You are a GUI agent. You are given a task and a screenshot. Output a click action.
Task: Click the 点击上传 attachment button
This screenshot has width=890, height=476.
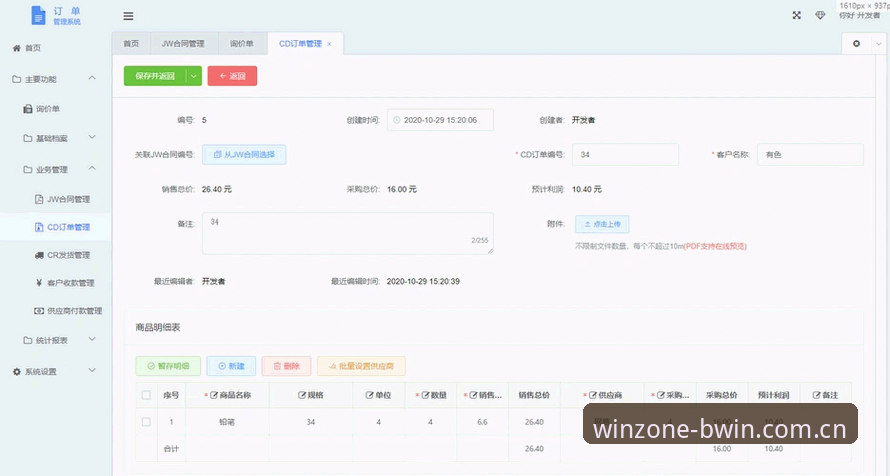[x=602, y=224]
